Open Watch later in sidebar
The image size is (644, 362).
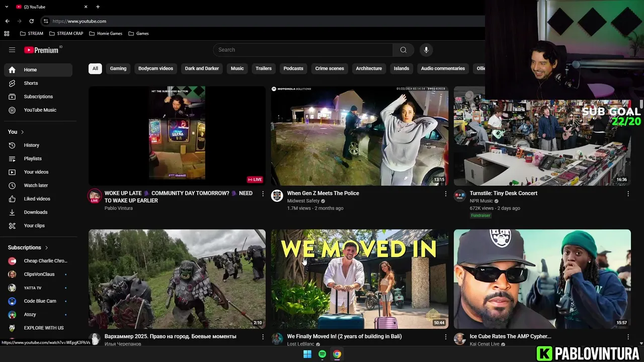tap(38, 186)
